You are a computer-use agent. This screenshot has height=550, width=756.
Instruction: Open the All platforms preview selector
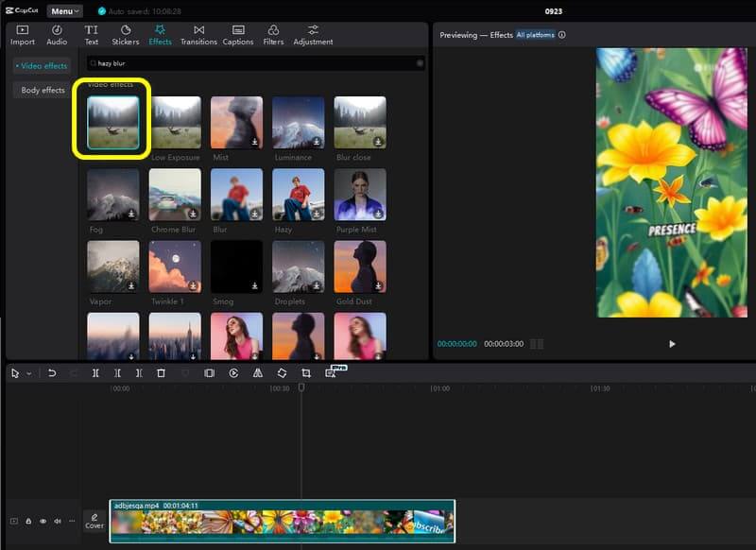click(x=534, y=35)
